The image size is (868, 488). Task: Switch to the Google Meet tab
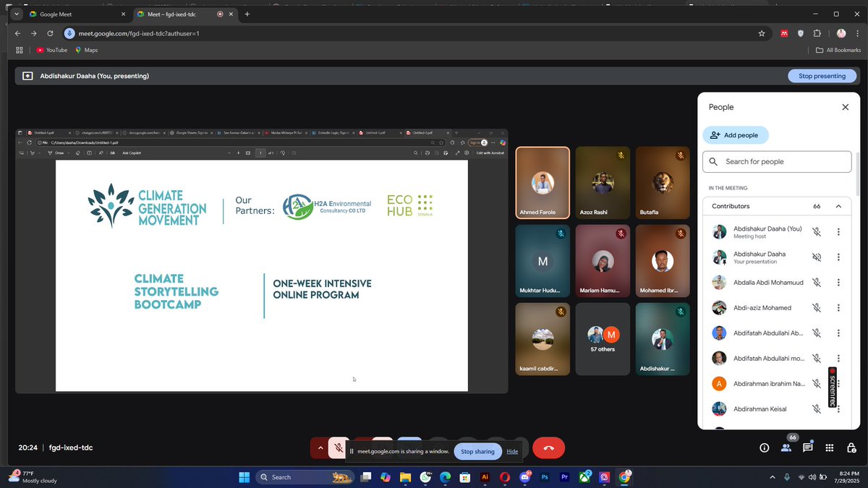77,14
